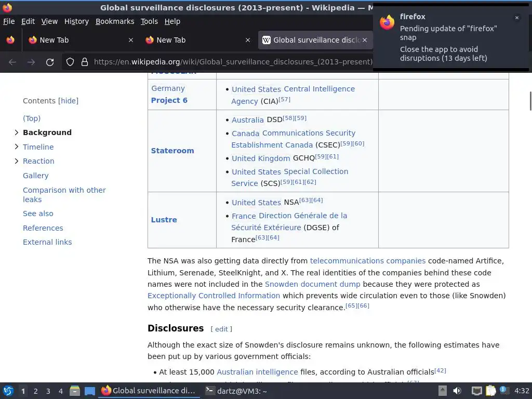Open the dartz@VM3 terminal from taskbar

[x=236, y=391]
